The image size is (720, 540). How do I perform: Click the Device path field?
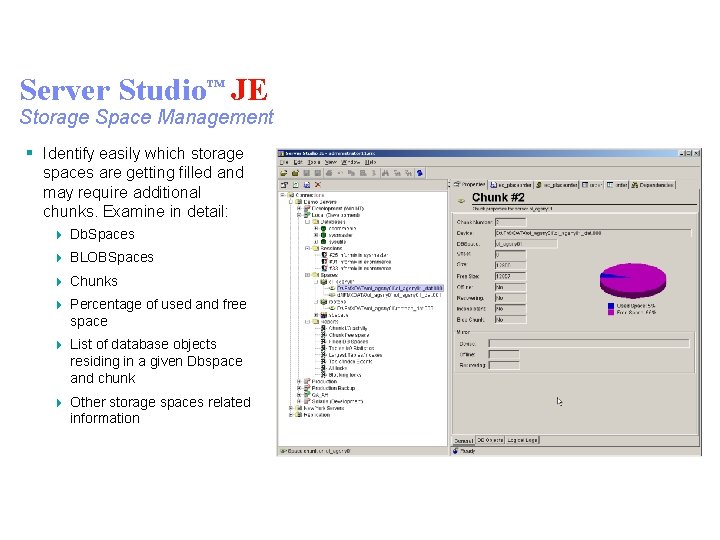click(593, 233)
